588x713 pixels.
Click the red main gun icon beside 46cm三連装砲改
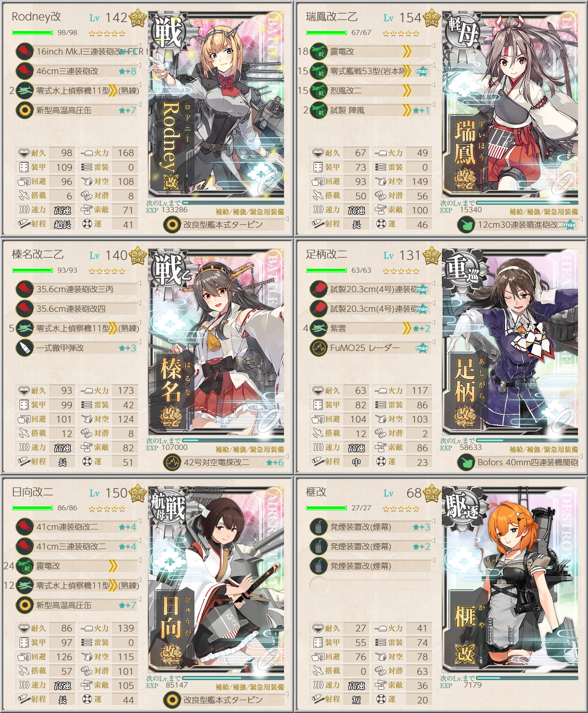(x=25, y=71)
